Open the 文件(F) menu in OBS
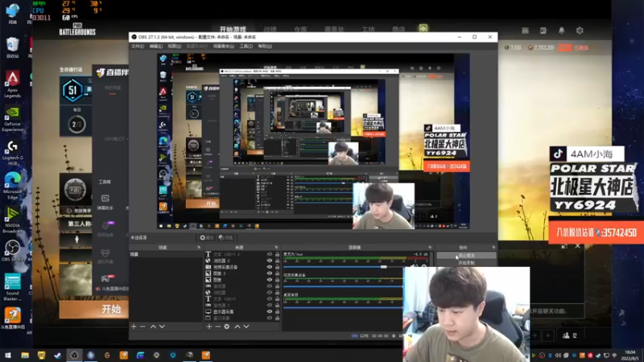The height and width of the screenshot is (362, 644). click(138, 47)
